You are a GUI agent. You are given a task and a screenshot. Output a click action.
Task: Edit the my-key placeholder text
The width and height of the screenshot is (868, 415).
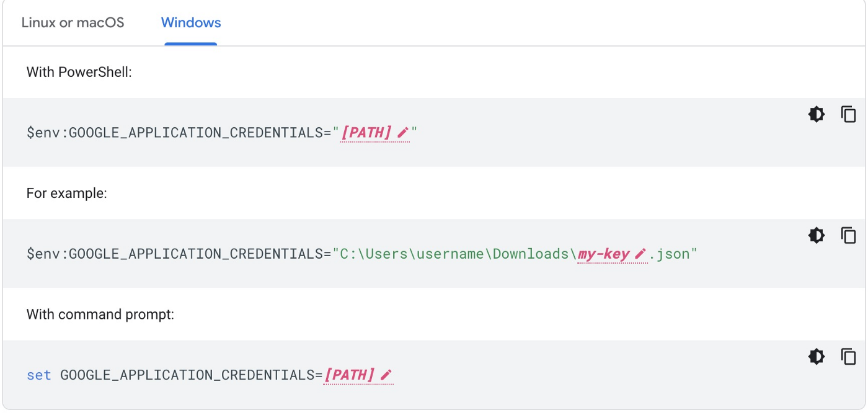click(603, 254)
